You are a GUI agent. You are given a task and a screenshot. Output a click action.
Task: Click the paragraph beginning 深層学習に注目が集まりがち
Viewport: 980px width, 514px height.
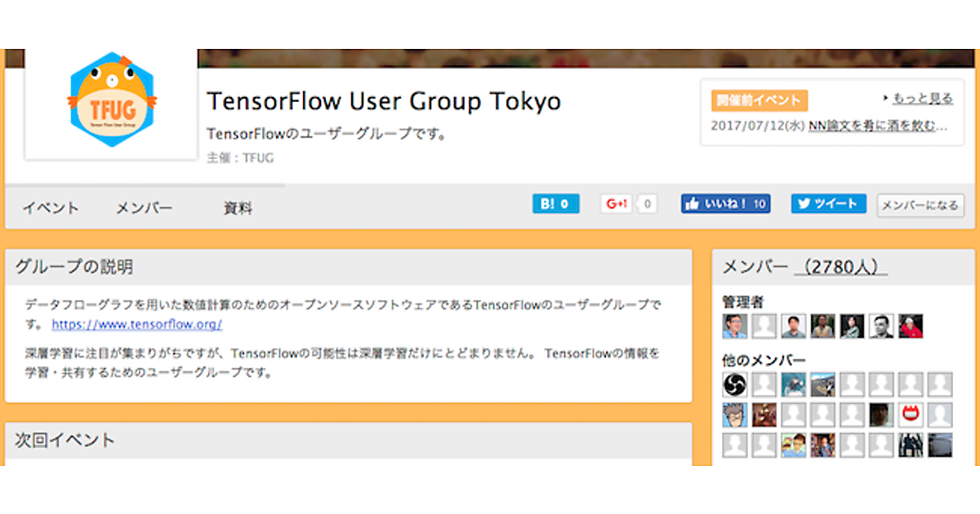click(x=342, y=363)
